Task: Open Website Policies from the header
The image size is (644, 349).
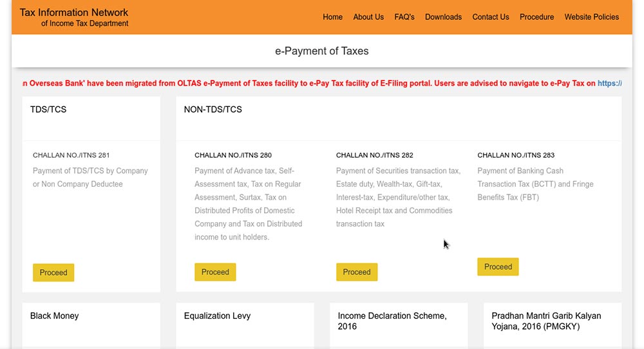Action: coord(591,17)
